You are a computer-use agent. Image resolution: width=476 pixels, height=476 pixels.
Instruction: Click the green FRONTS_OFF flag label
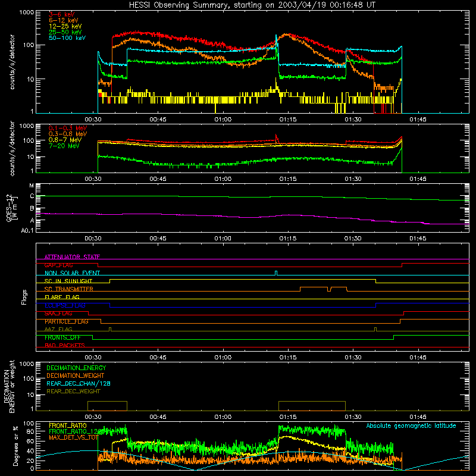[x=62, y=337]
